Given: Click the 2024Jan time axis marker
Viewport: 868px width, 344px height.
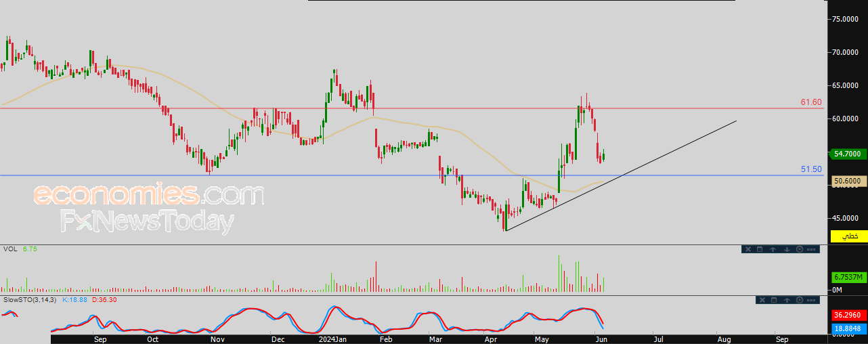Looking at the screenshot, I should (333, 338).
